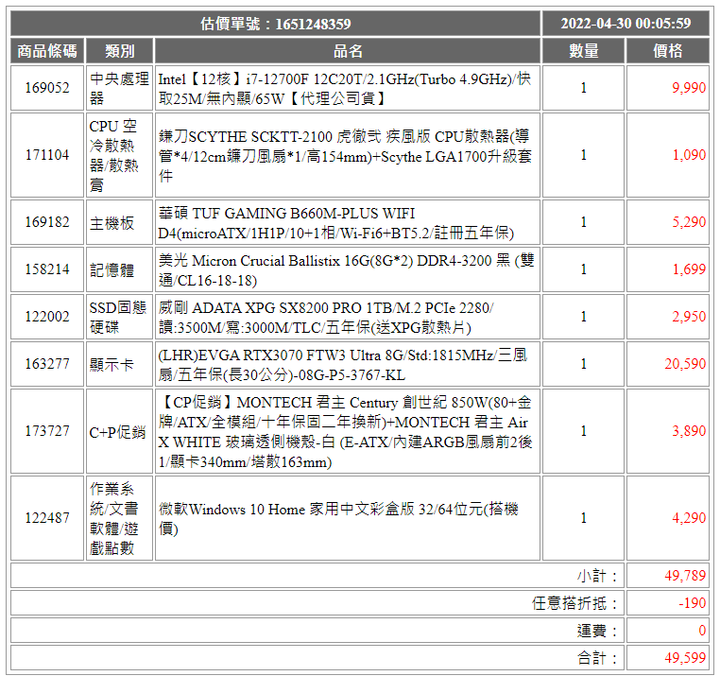Select barcode 158214
Viewport: 720px width, 676px height.
point(47,270)
